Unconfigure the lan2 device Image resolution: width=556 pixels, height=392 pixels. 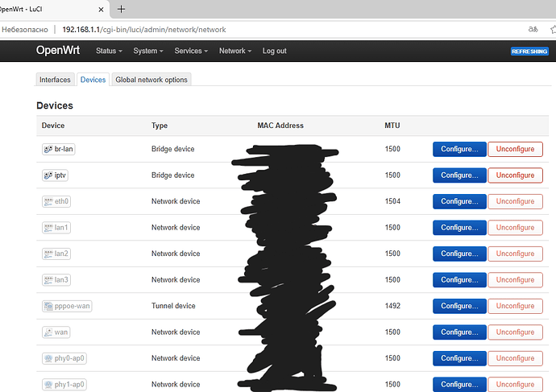(x=515, y=254)
